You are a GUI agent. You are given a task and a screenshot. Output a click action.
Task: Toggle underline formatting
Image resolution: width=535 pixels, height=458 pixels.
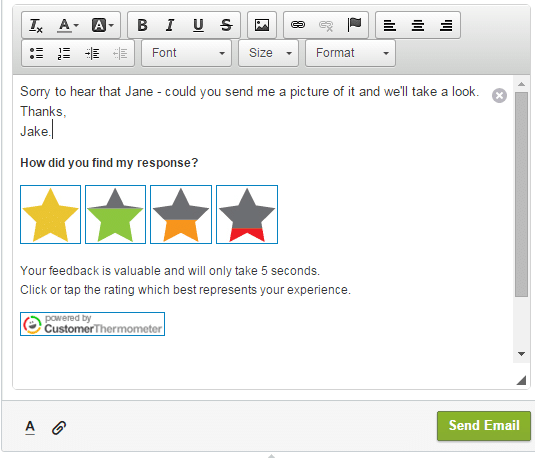point(198,25)
